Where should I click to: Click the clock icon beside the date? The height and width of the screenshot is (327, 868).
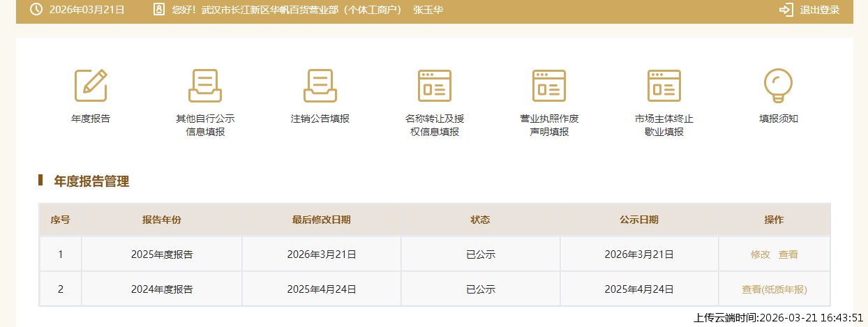(36, 10)
